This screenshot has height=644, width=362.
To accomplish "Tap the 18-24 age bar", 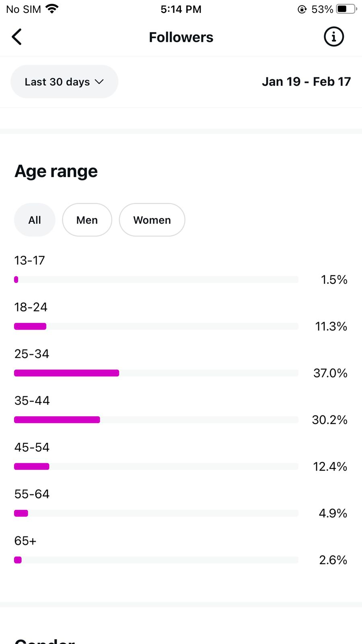I will point(30,326).
